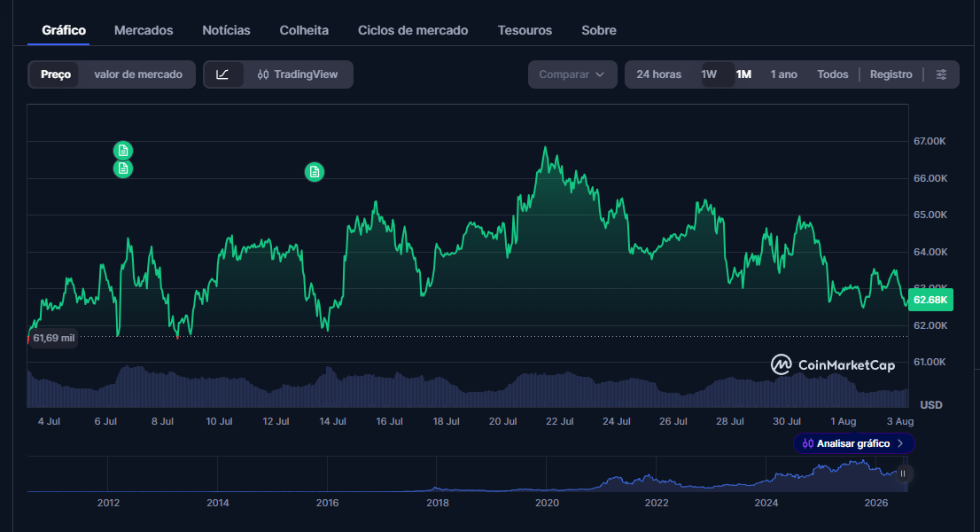Select the 24 horas time range
This screenshot has width=980, height=532.
[658, 74]
